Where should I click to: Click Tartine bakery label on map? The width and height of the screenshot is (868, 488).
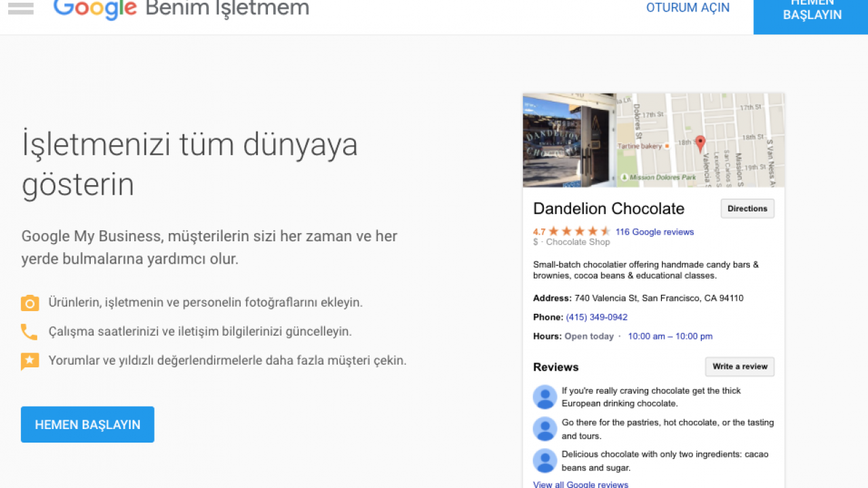click(639, 146)
